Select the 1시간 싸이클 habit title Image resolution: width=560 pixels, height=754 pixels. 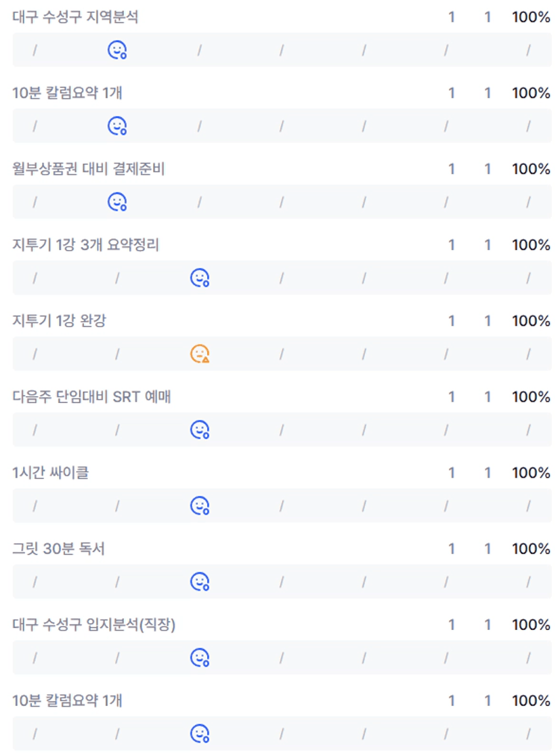[x=51, y=473]
